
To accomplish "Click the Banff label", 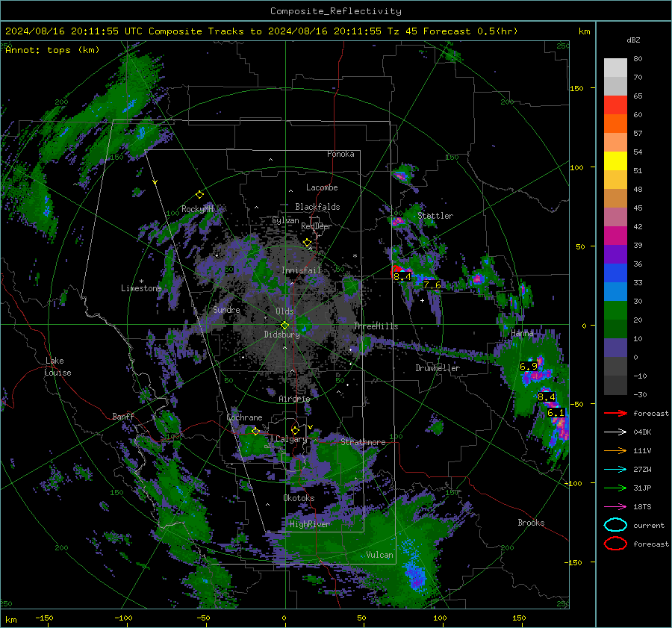I will (x=123, y=416).
